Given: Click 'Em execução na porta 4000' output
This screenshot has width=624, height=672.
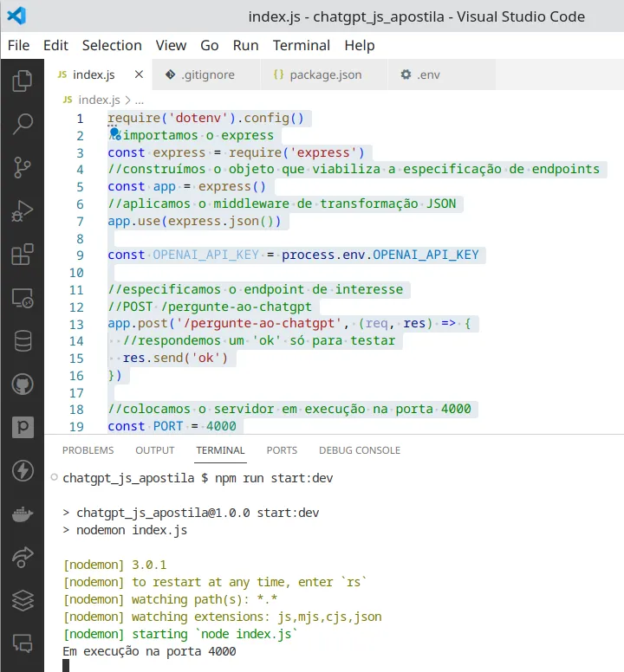Looking at the screenshot, I should tap(149, 651).
